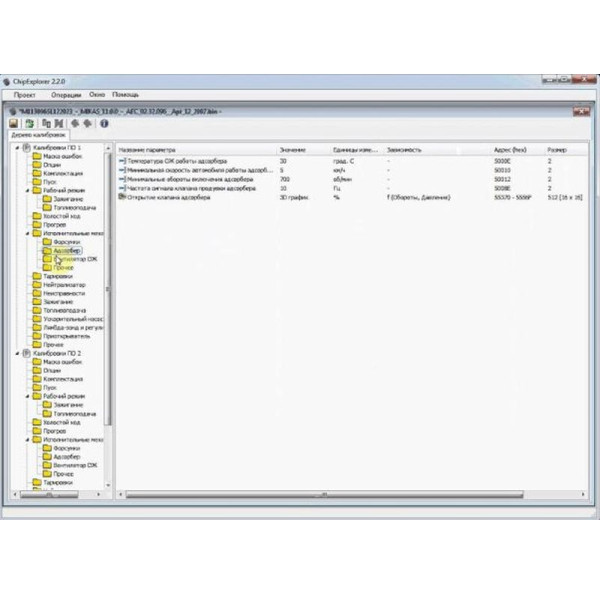Viewport: 600px width, 595px height.
Task: Collapse Исполнительные механизмы under Калибровки ПО 2
Action: pos(27,439)
